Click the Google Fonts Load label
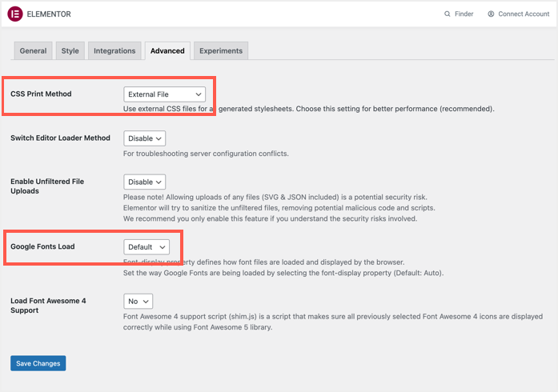Viewport: 558px width, 392px height. tap(42, 246)
